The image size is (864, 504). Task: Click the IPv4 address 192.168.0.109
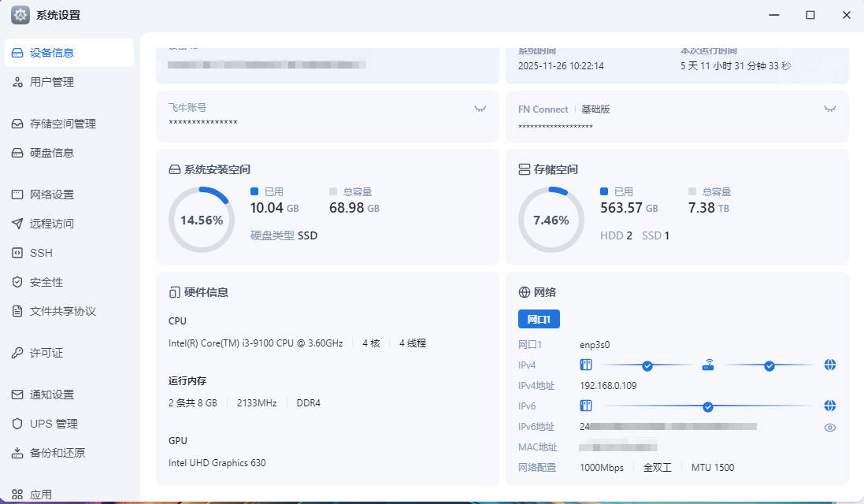coord(608,386)
